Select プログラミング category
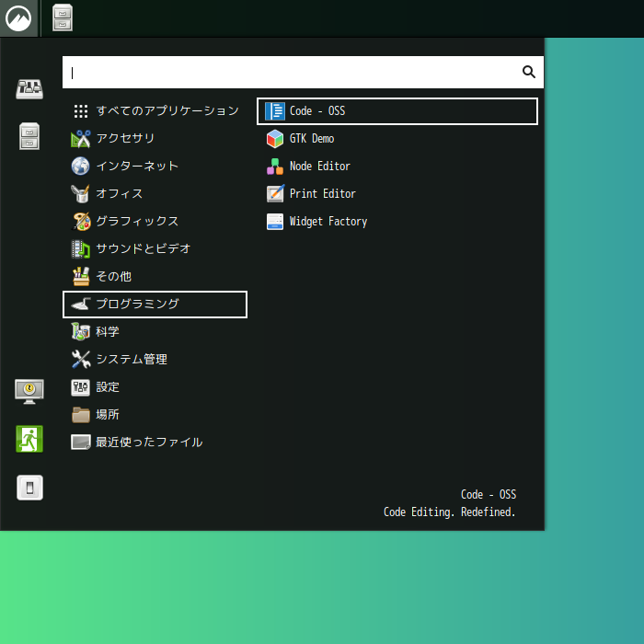The width and height of the screenshot is (644, 644). [x=155, y=305]
